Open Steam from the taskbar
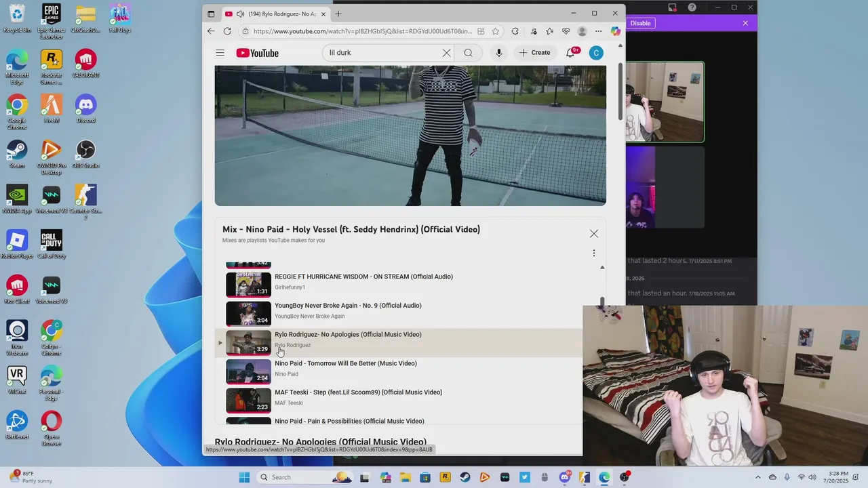 pos(465,477)
